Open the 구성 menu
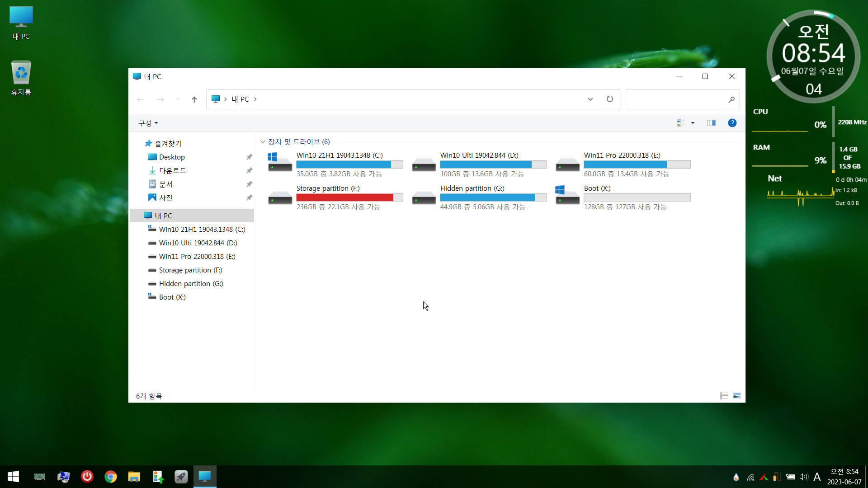Viewport: 868px width, 488px height. 148,123
